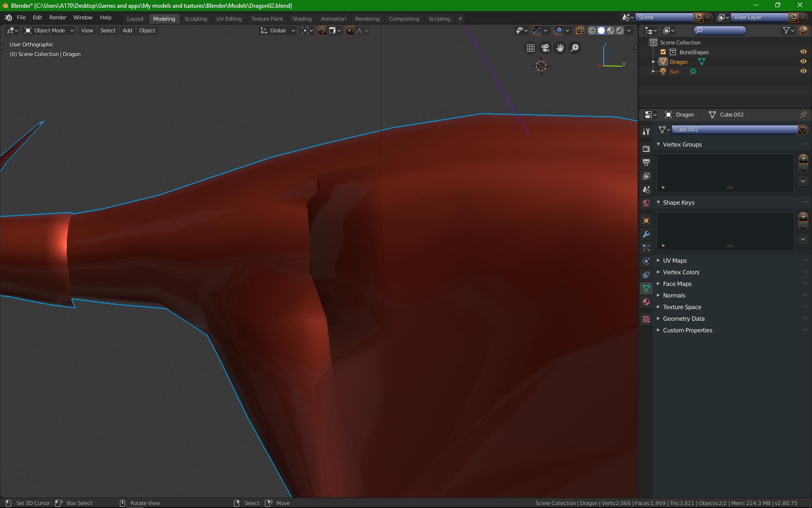The height and width of the screenshot is (508, 812).
Task: Open Global transform orientation dropdown
Action: pyautogui.click(x=277, y=30)
